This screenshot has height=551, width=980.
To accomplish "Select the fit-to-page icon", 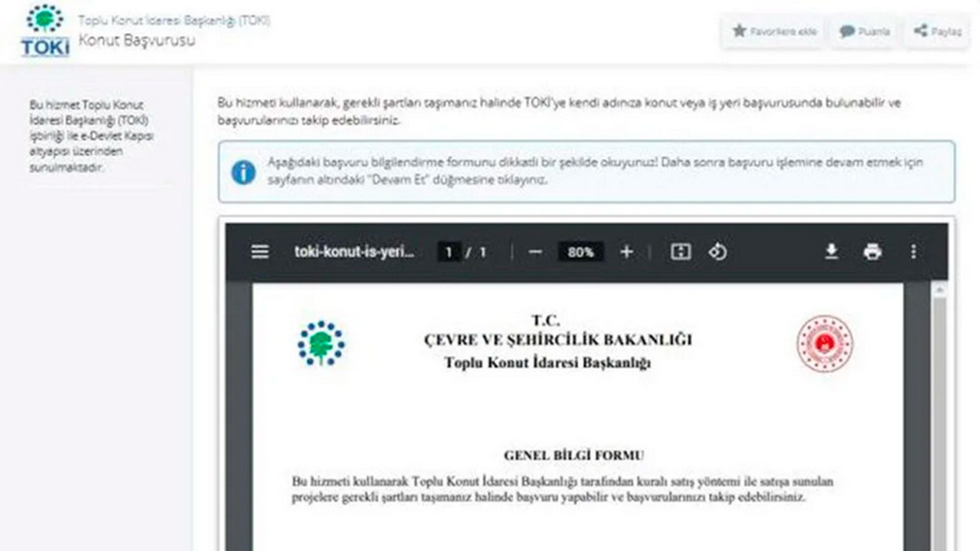I will pyautogui.click(x=681, y=251).
